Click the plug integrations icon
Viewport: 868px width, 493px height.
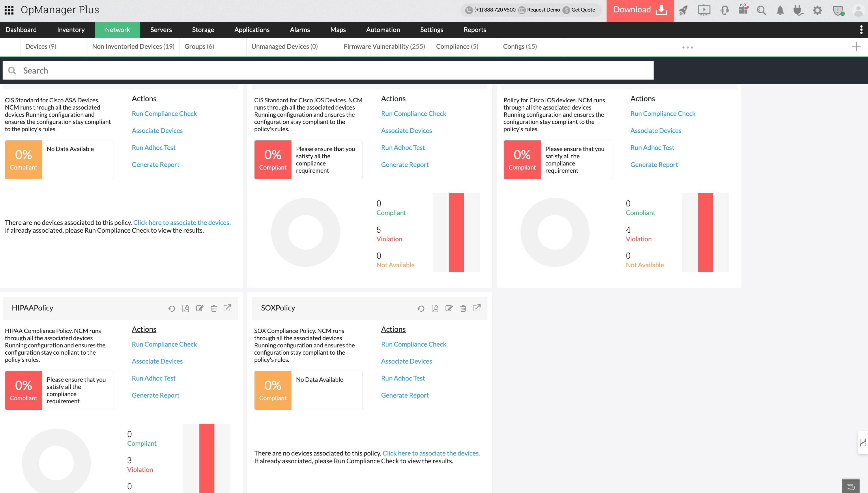(798, 10)
